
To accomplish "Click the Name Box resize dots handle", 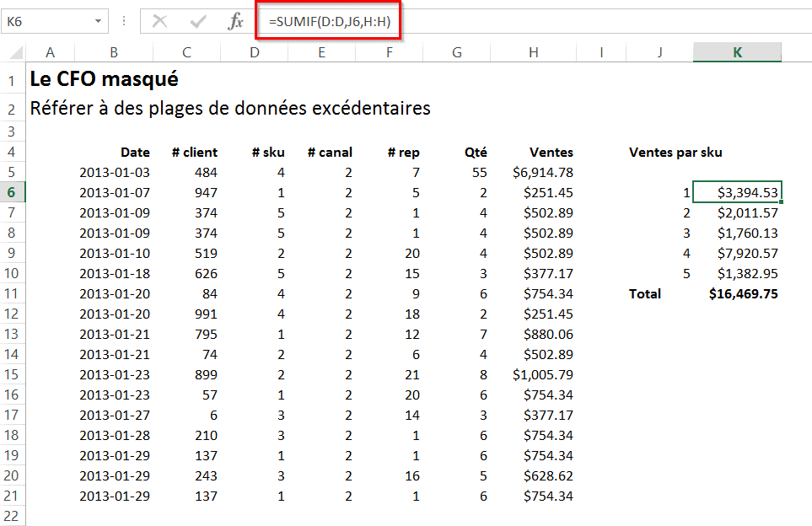I will [124, 22].
